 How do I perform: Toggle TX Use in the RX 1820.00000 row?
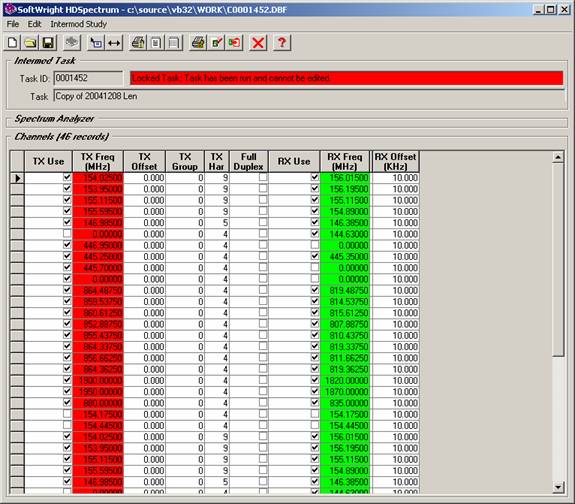coord(67,380)
